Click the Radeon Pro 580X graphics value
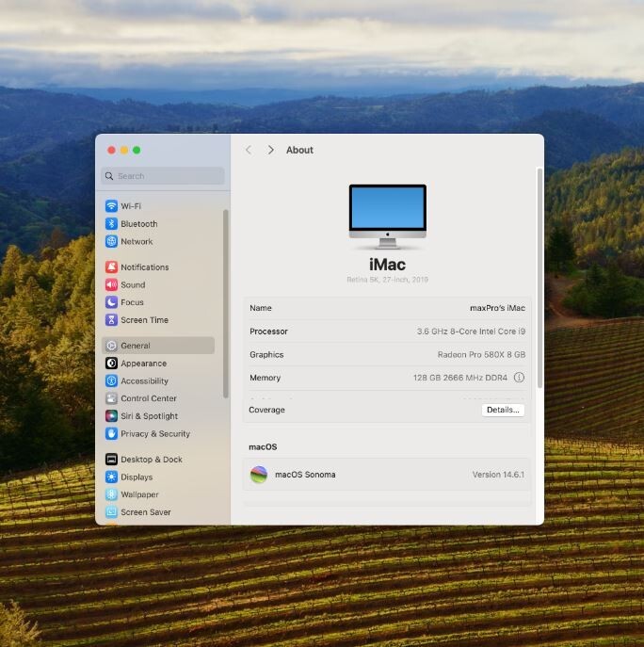 click(x=481, y=354)
